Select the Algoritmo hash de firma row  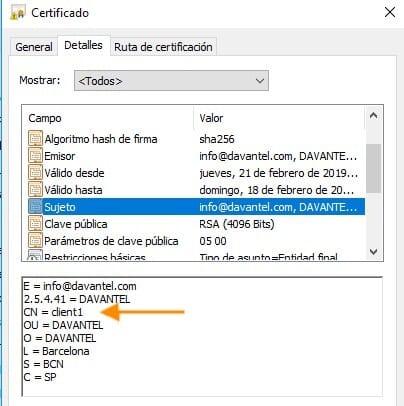(x=197, y=139)
